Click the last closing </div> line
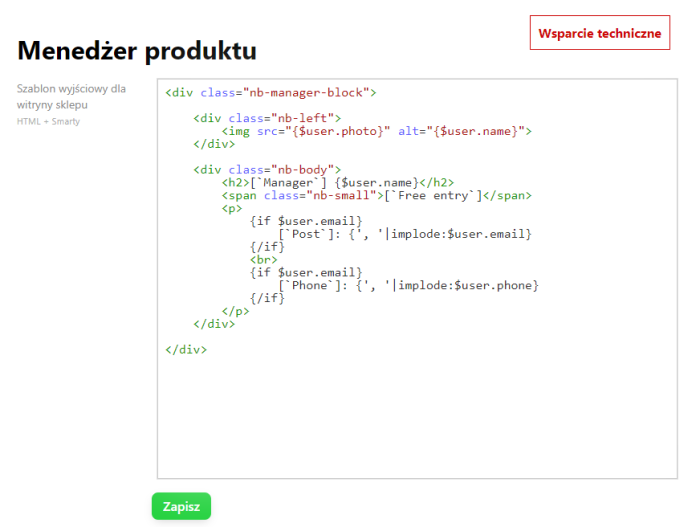This screenshot has width=700, height=527. (186, 349)
